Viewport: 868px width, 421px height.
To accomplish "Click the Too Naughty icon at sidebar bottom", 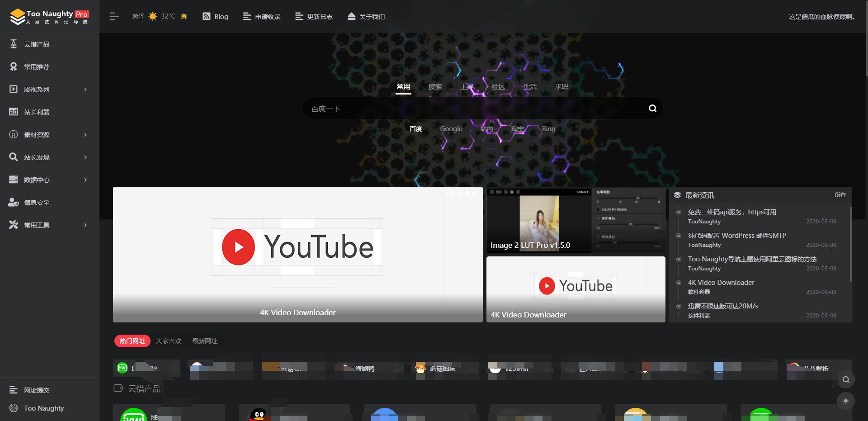I will 14,408.
